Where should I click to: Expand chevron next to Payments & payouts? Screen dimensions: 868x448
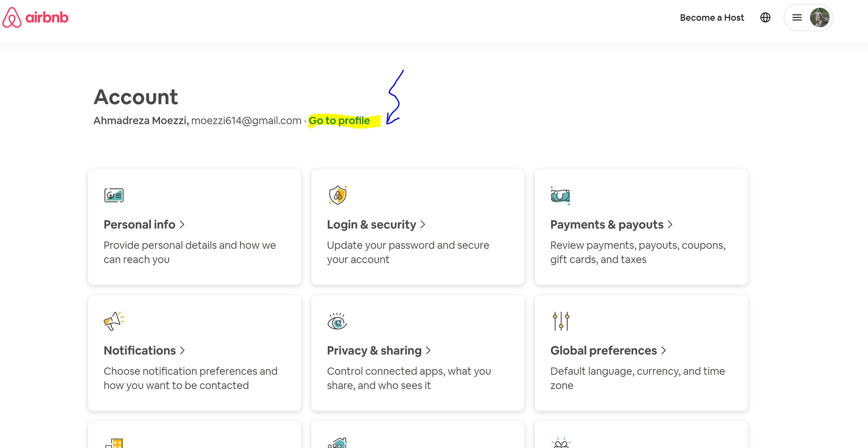click(x=670, y=225)
